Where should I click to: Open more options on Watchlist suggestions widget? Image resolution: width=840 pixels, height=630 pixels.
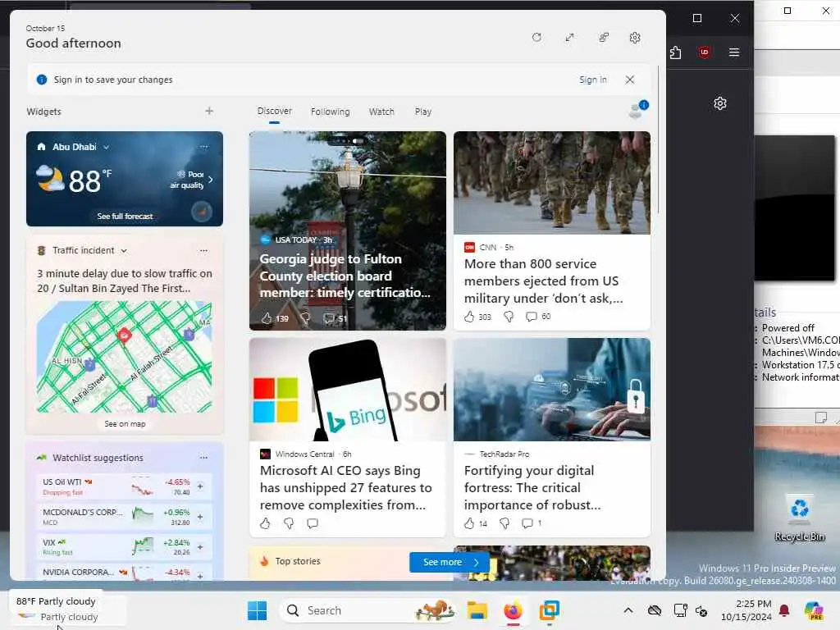click(203, 458)
